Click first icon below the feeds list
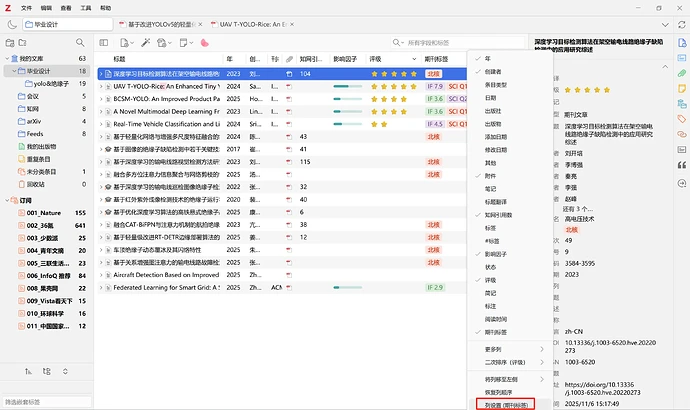The image size is (690, 410). coord(28,372)
